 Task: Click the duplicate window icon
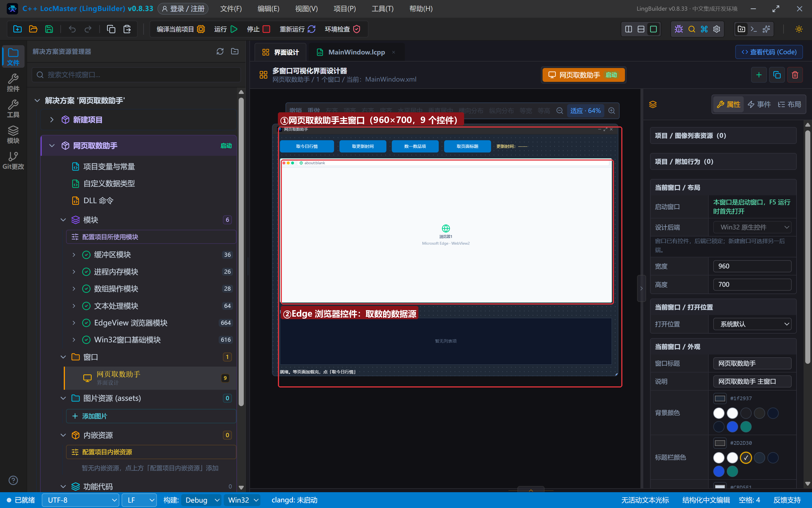(777, 75)
